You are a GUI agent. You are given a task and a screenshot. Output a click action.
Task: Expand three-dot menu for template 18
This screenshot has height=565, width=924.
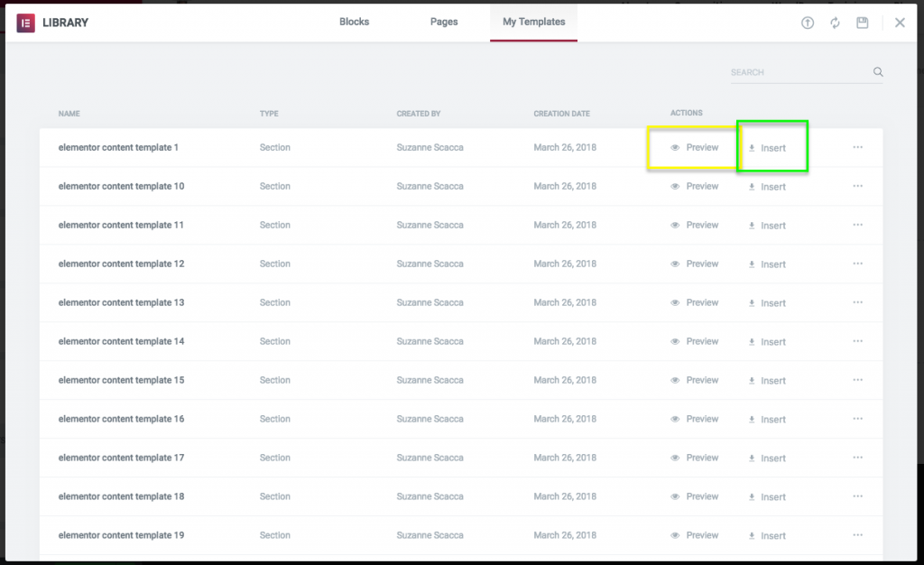click(857, 496)
